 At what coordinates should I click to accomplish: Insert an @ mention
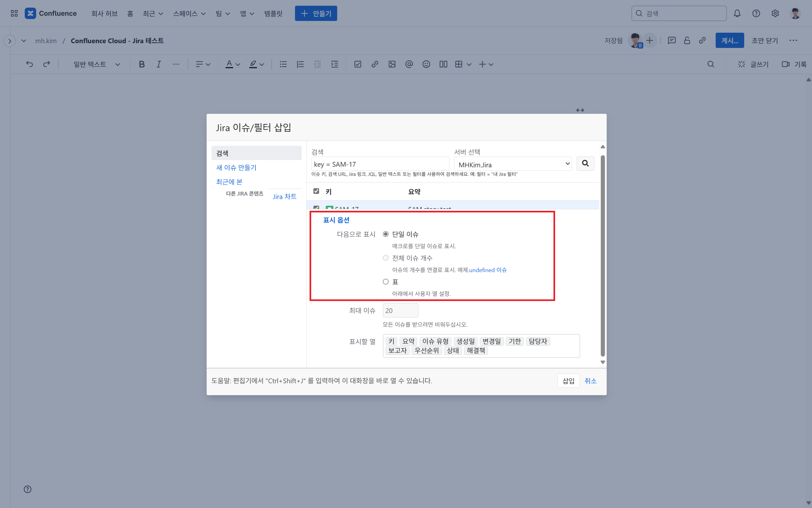tap(409, 64)
